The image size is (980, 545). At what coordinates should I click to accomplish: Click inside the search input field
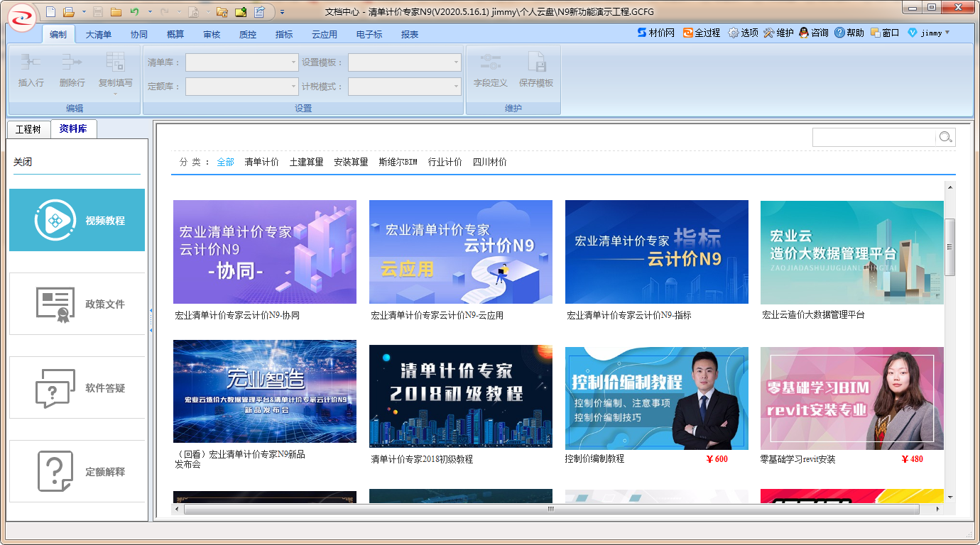pyautogui.click(x=873, y=137)
